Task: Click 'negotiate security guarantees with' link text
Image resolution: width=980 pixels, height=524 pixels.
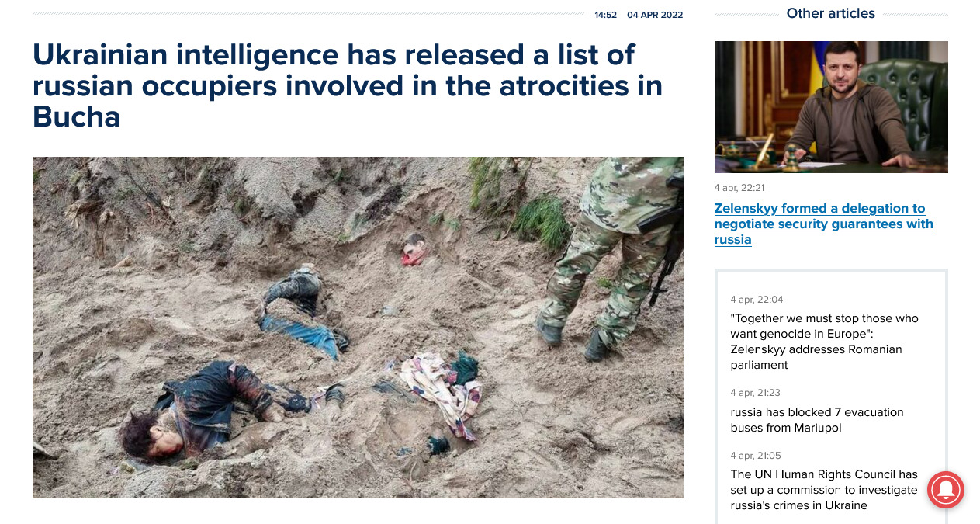Action: point(823,224)
